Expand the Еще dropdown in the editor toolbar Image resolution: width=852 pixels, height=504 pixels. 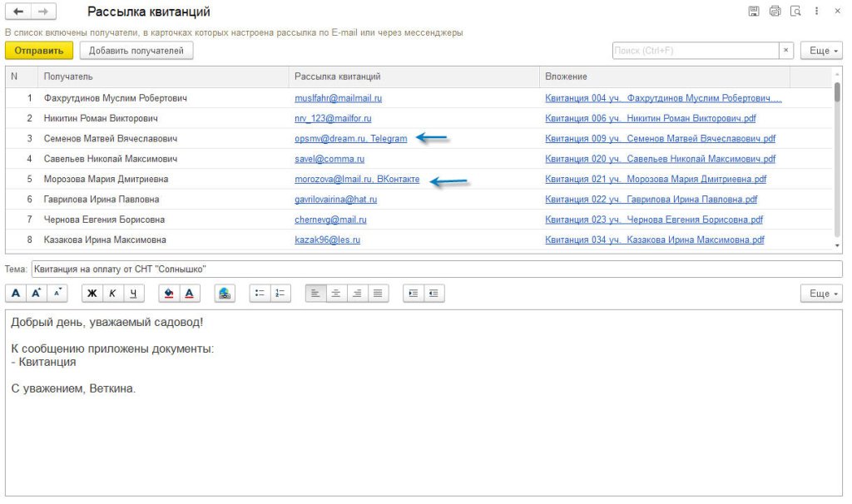(820, 294)
